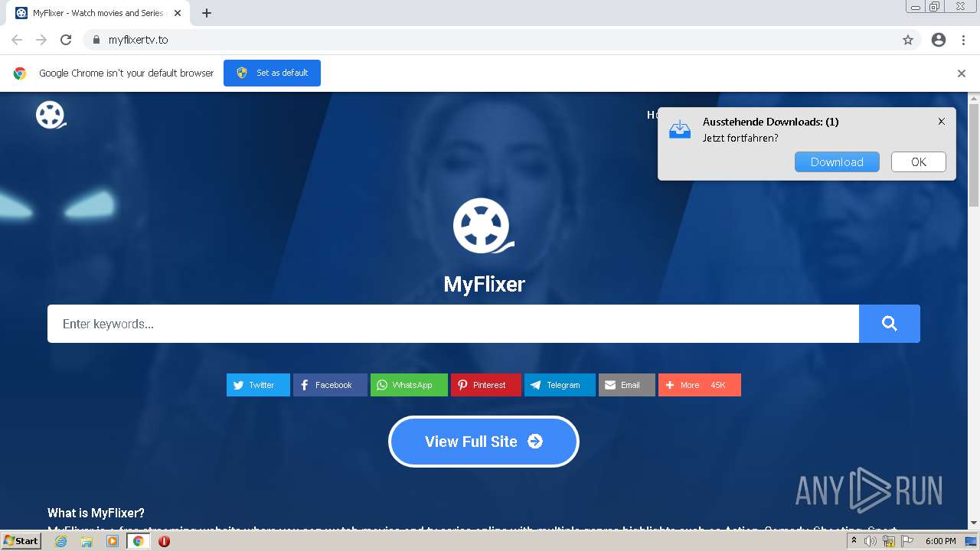This screenshot has width=980, height=551.
Task: Bookmark this page with star icon
Action: click(x=908, y=40)
